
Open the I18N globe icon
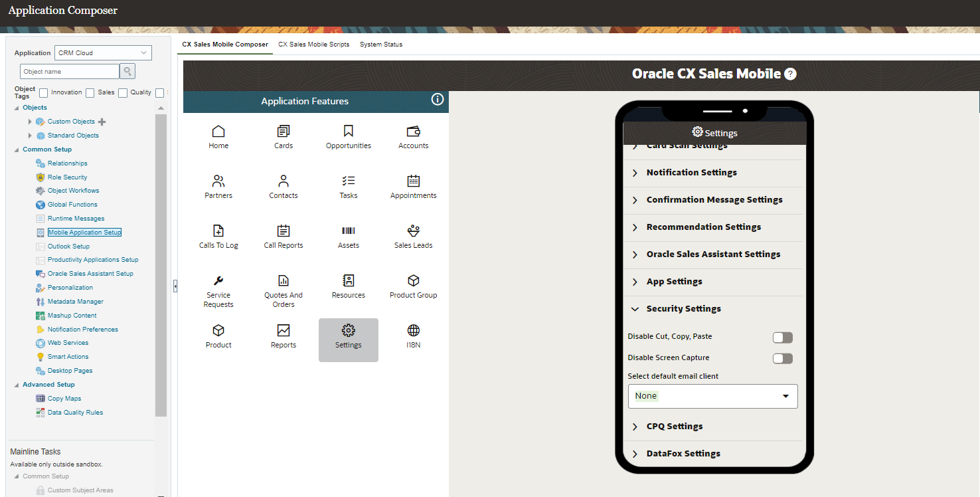coord(414,331)
